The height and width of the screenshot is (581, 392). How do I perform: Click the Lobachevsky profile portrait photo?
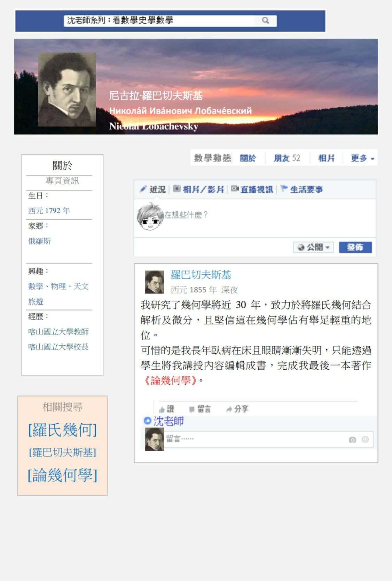click(x=67, y=89)
